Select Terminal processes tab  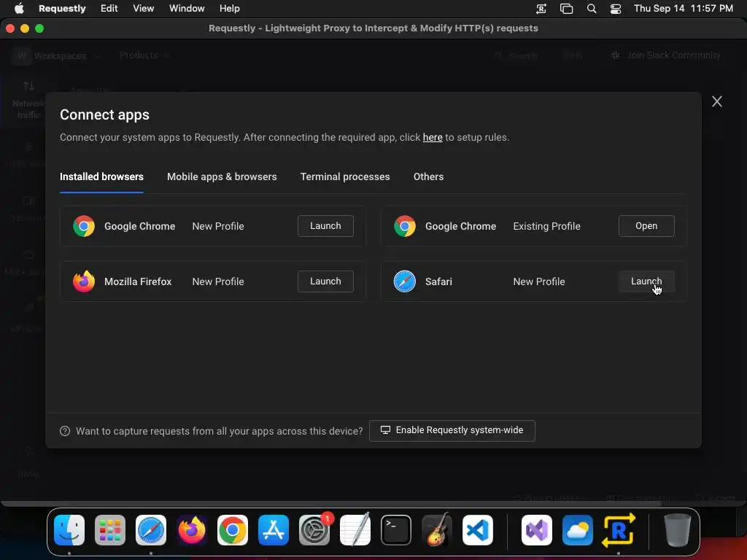(345, 176)
